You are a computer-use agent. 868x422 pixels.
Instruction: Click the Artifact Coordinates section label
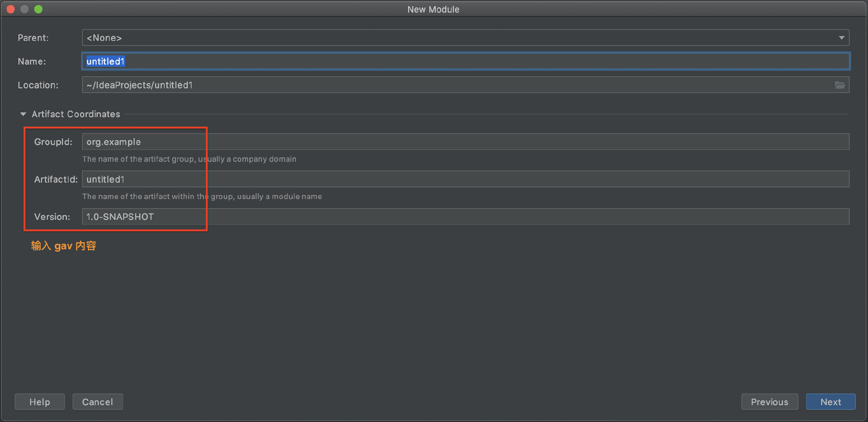click(76, 114)
